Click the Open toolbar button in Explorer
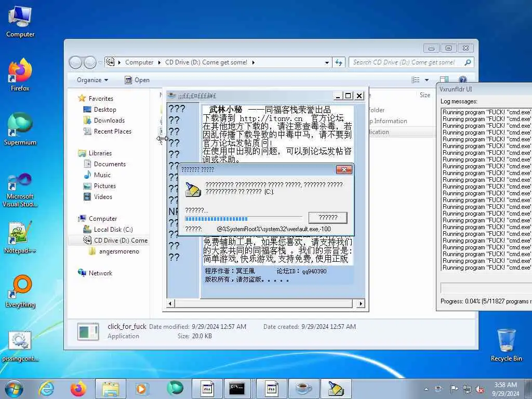Viewport: 532px width, 399px height. coord(137,80)
